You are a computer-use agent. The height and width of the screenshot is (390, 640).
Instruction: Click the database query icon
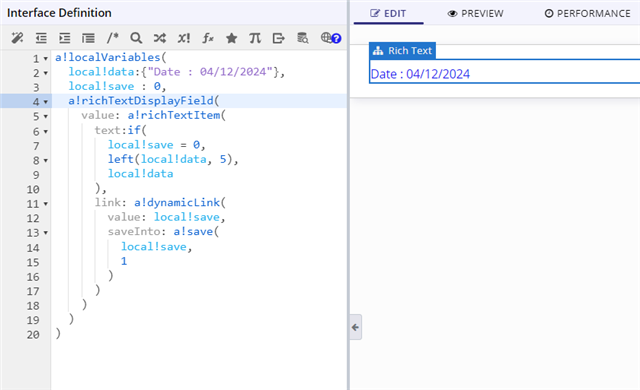302,38
